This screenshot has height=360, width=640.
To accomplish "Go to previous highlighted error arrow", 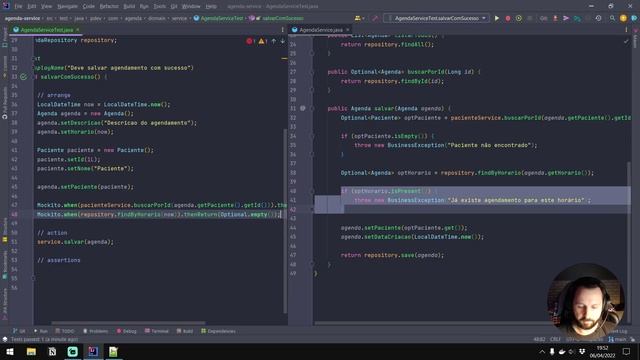I will (273, 41).
